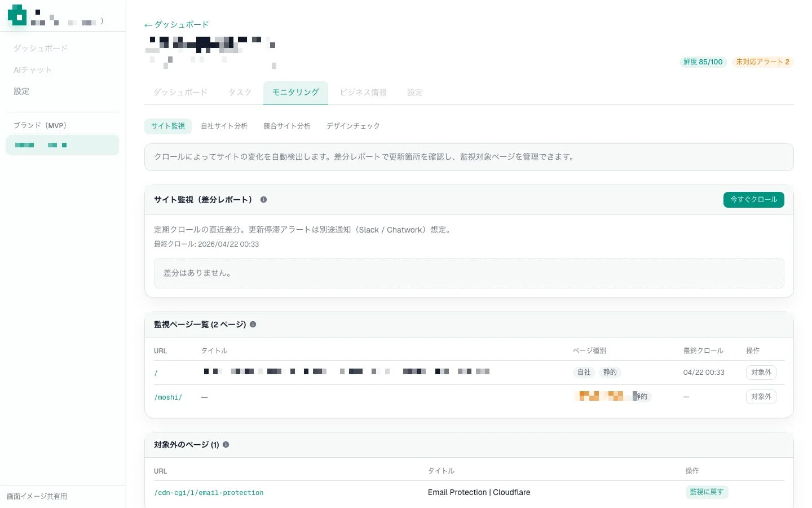
Task: Click the 画面イメージ共有用 footer text
Action: (x=37, y=497)
